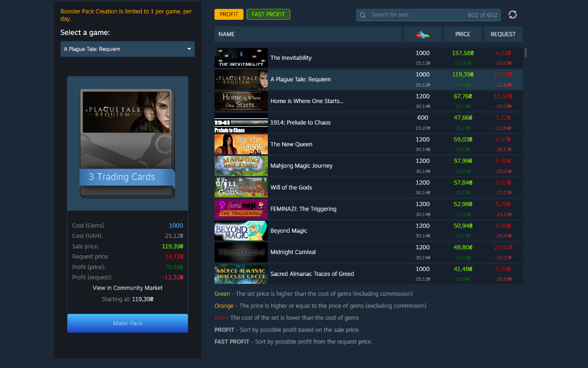Click the gems icon column header

click(x=422, y=34)
